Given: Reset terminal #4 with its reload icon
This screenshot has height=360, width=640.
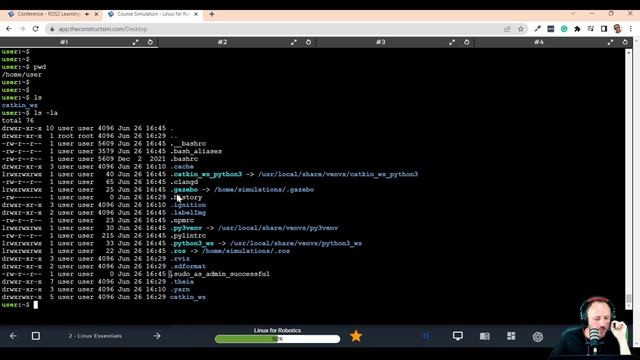Looking at the screenshot, I should click(x=625, y=42).
